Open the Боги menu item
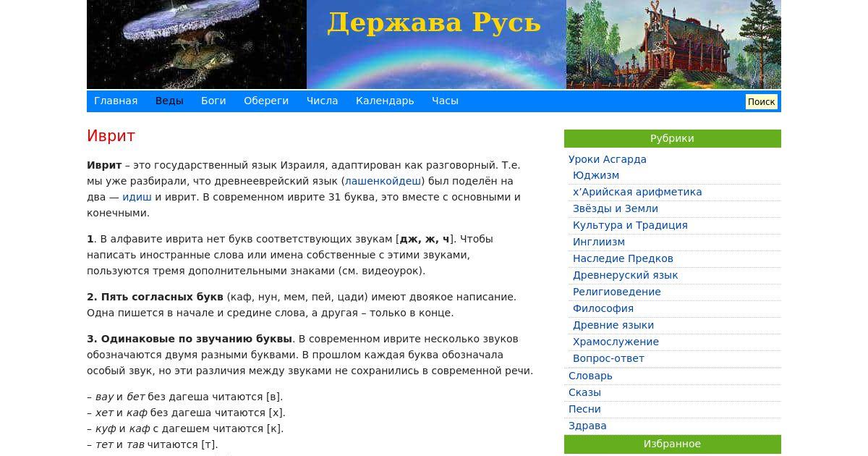This screenshot has width=868, height=456. [x=213, y=101]
